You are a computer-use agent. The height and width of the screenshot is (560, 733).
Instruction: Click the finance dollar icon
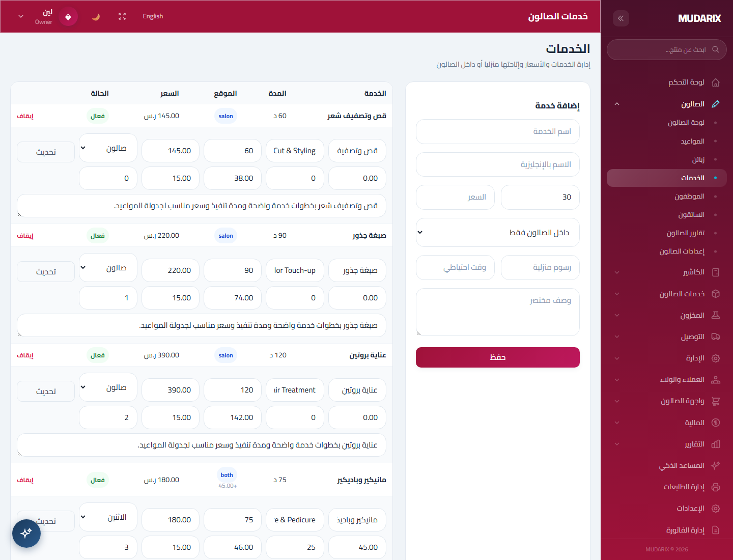point(715,423)
